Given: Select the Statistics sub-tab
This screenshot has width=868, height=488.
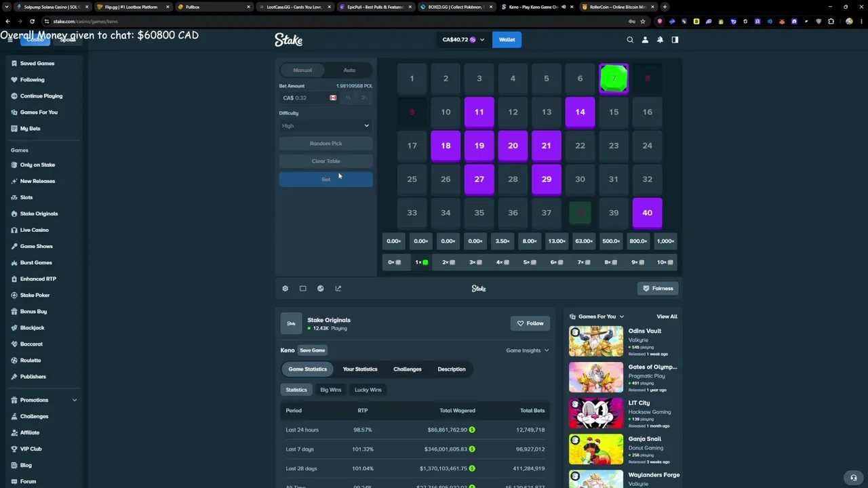Looking at the screenshot, I should pyautogui.click(x=296, y=390).
